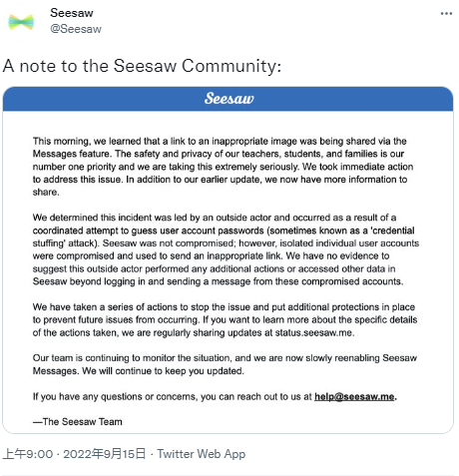Click the 上午9:00 timestamp
Screen dimensions: 459x476
coord(28,454)
